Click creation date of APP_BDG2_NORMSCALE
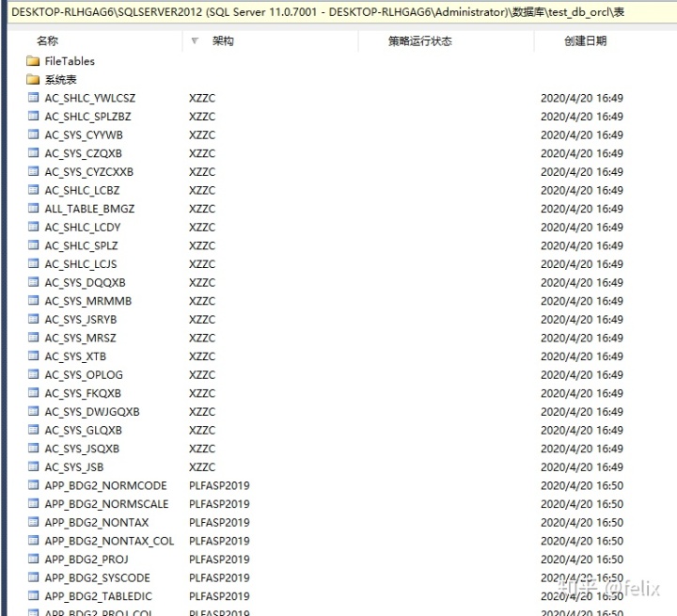Image resolution: width=677 pixels, height=616 pixels. 582,504
